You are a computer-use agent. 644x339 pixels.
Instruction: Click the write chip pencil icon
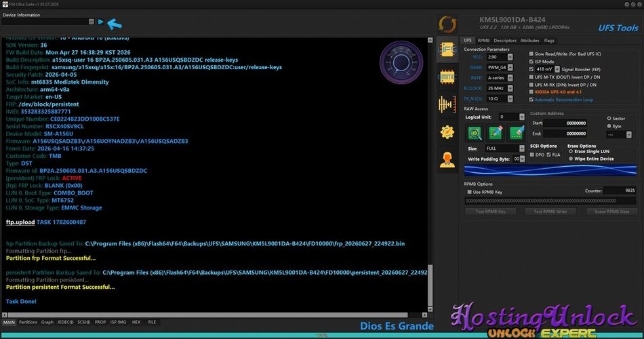(496, 133)
